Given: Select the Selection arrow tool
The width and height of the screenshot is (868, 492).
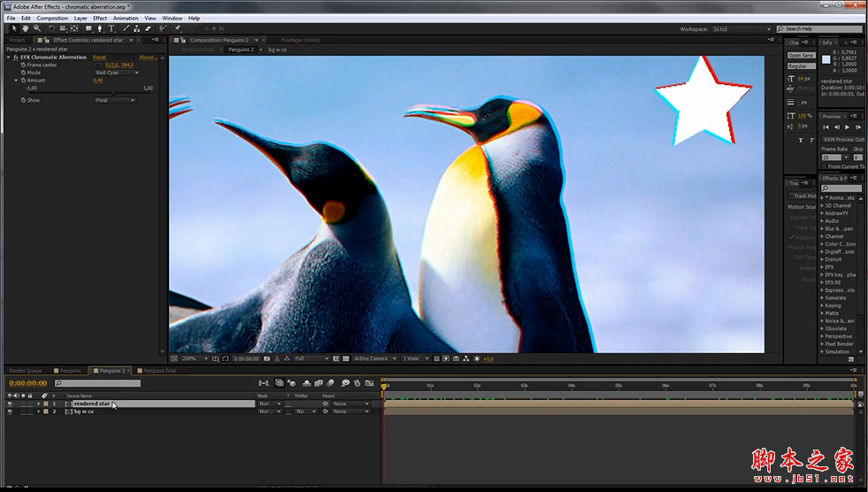Looking at the screenshot, I should 14,28.
